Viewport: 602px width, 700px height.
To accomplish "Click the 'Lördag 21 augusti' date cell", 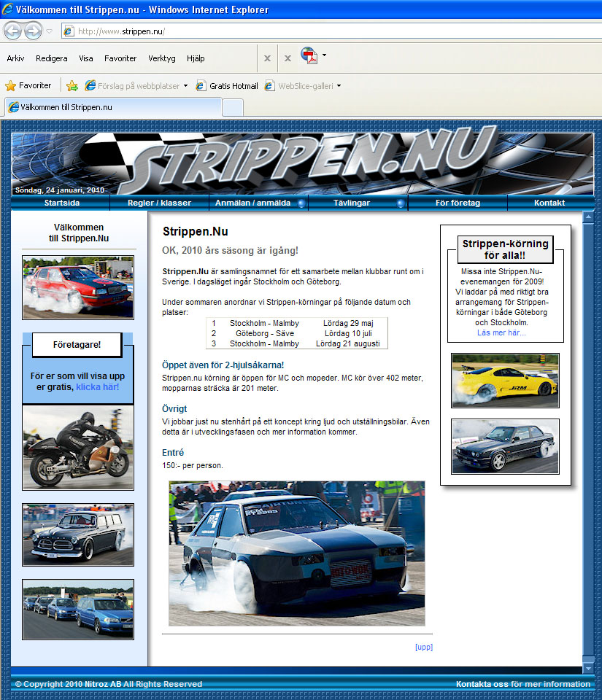I will [348, 343].
